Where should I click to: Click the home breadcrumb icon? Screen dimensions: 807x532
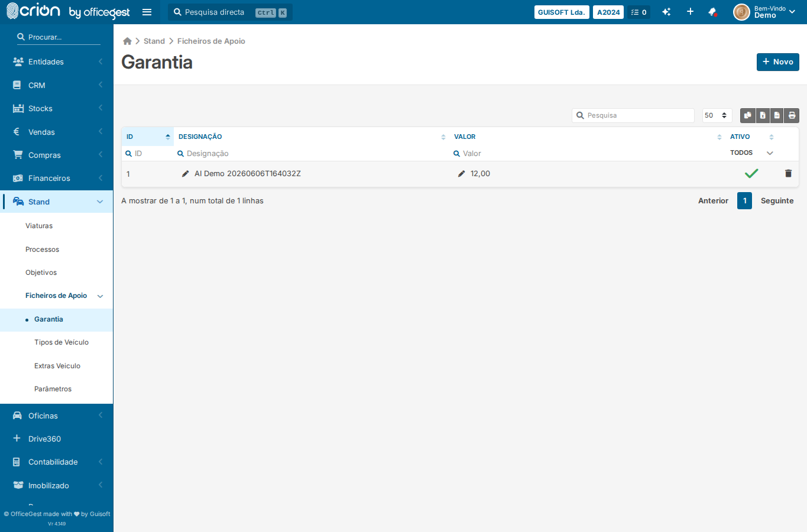click(x=127, y=41)
